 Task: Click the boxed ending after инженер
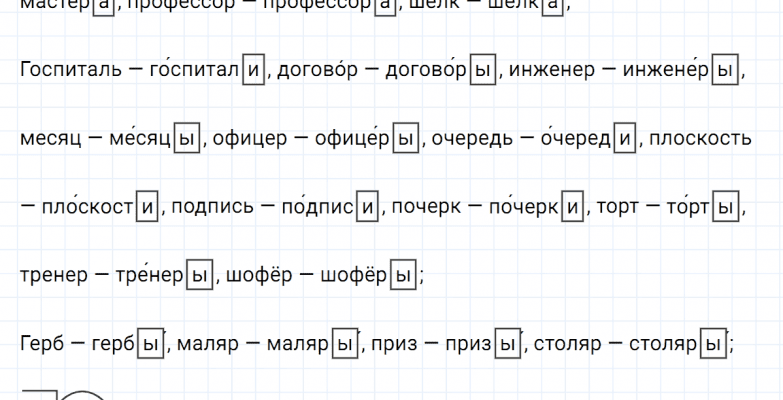723,71
